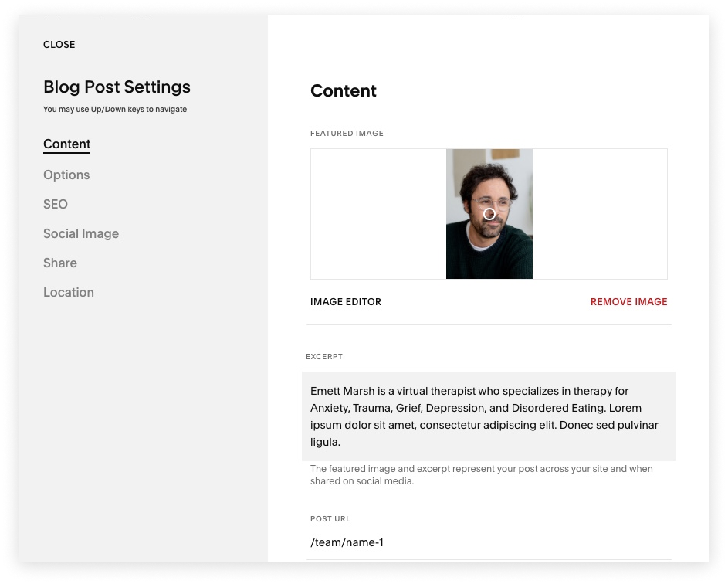The height and width of the screenshot is (584, 728).
Task: Open the Share settings tab
Action: pos(60,263)
